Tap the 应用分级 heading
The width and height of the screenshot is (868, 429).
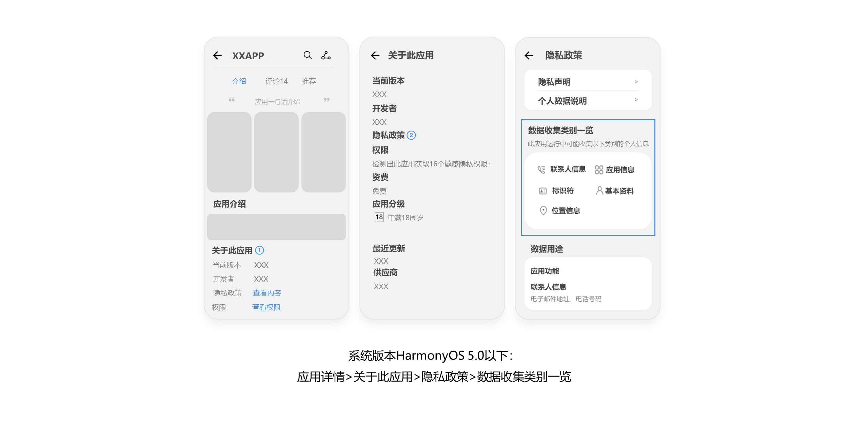point(389,204)
